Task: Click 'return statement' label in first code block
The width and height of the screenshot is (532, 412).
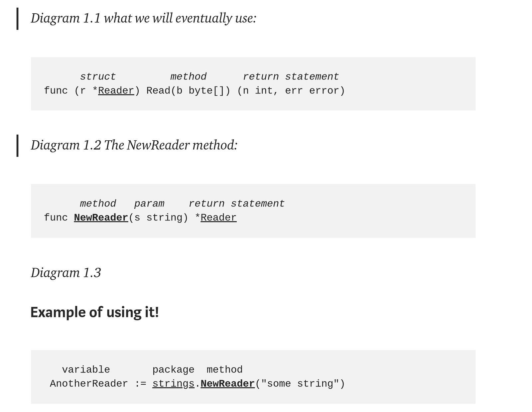Action: tap(291, 76)
